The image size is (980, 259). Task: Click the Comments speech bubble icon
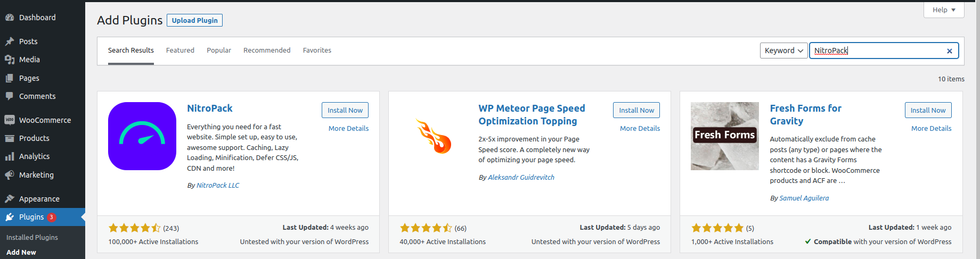[x=10, y=96]
